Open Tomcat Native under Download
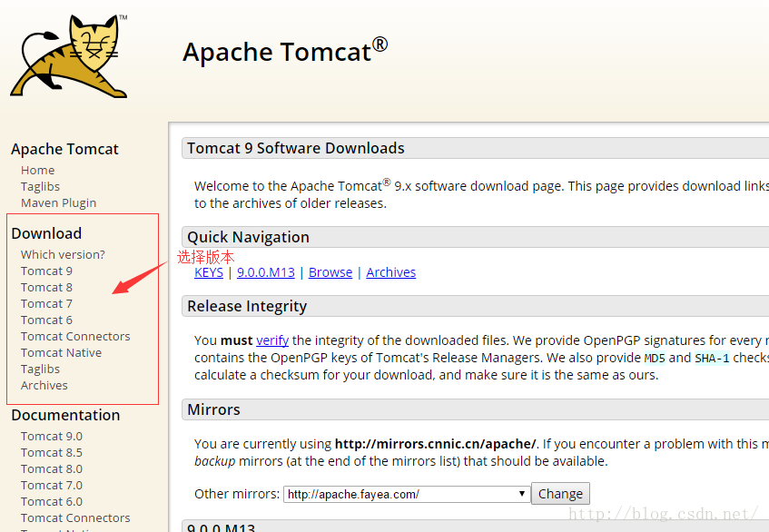Screen dimensions: 769x532 (x=62, y=352)
